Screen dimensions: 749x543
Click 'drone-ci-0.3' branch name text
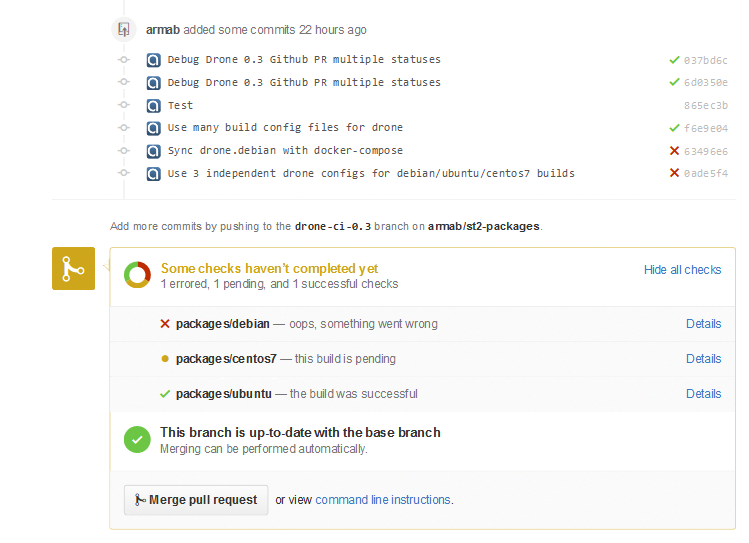coord(333,226)
